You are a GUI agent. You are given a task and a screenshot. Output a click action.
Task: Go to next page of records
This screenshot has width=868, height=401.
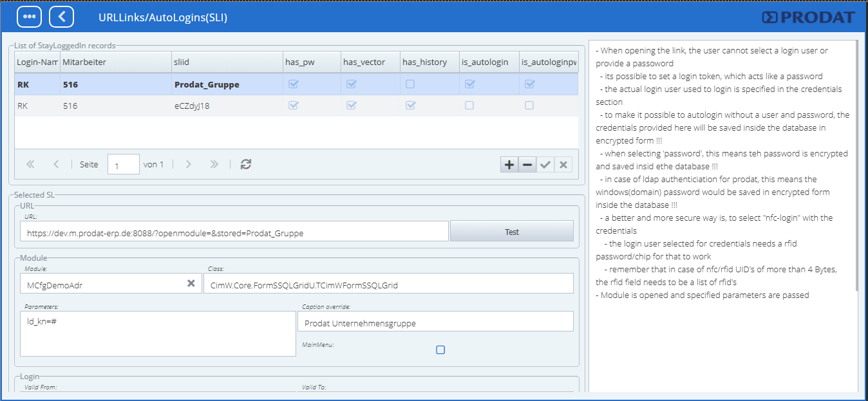(188, 165)
